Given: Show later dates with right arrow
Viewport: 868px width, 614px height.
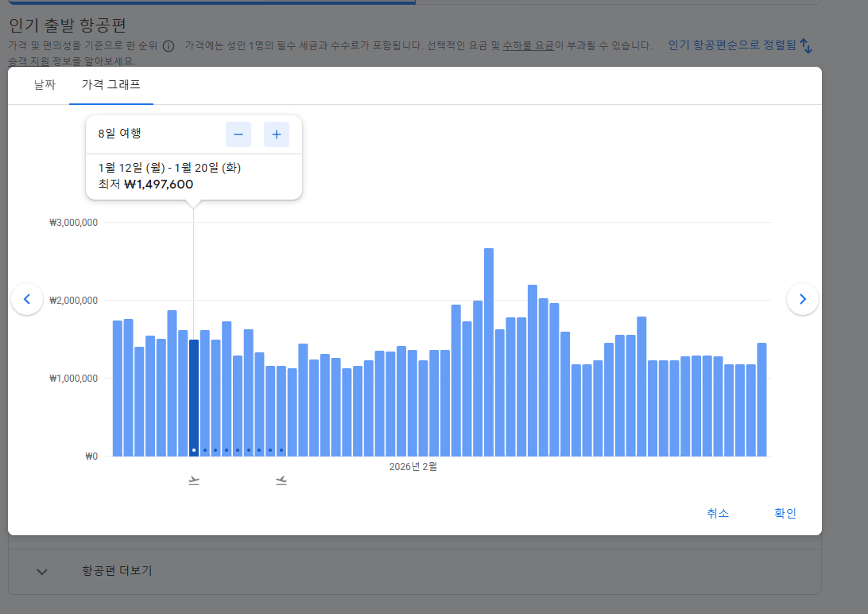Looking at the screenshot, I should 802,299.
